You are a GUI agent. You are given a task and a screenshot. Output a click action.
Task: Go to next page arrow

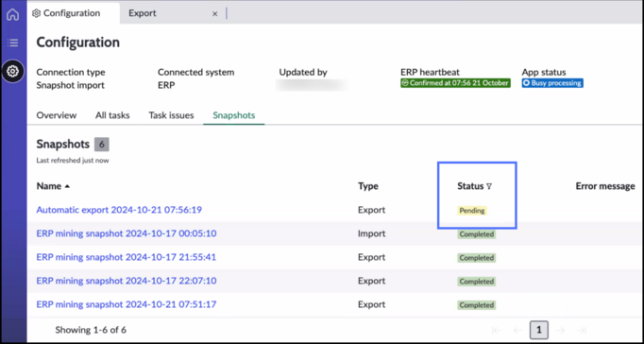click(561, 330)
